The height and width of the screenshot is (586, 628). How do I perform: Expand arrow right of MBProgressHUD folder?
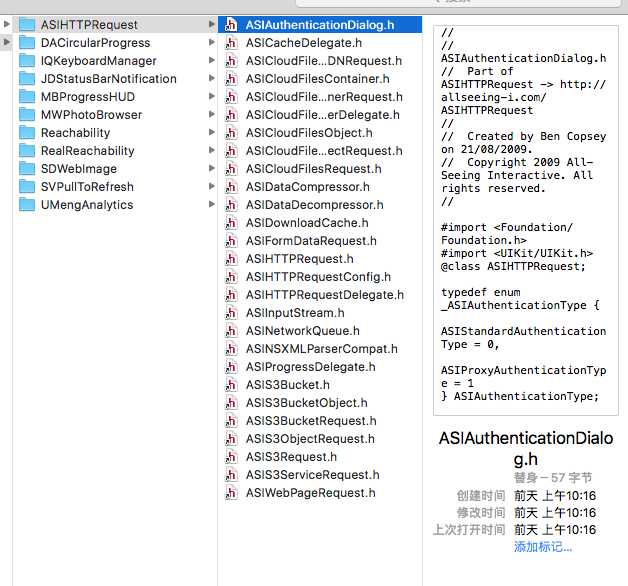(x=211, y=97)
